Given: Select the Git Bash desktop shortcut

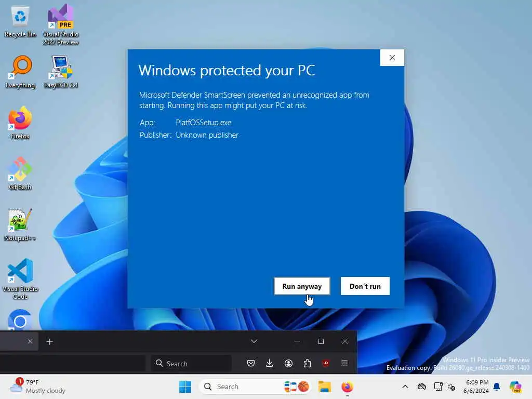Looking at the screenshot, I should coord(20,174).
